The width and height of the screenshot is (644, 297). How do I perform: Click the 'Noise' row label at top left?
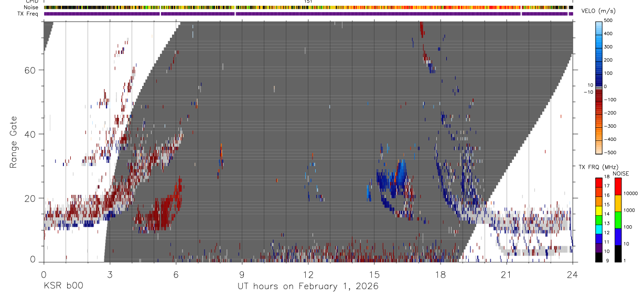(x=31, y=7)
